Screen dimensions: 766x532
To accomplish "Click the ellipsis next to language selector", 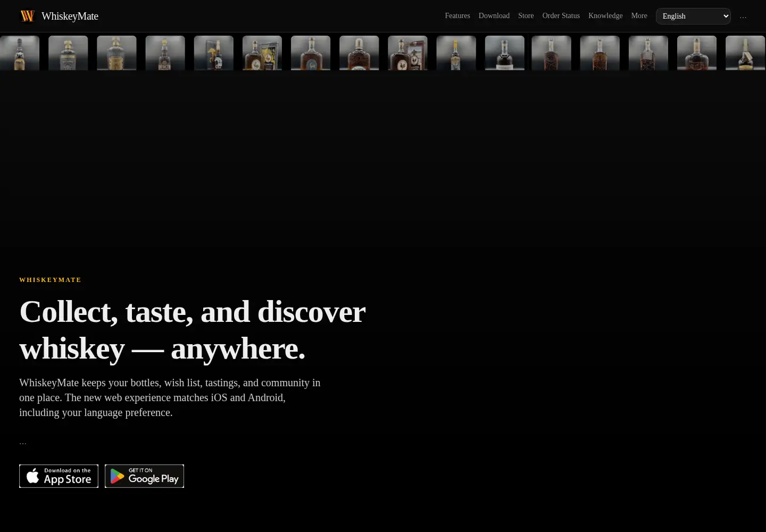I will [743, 16].
